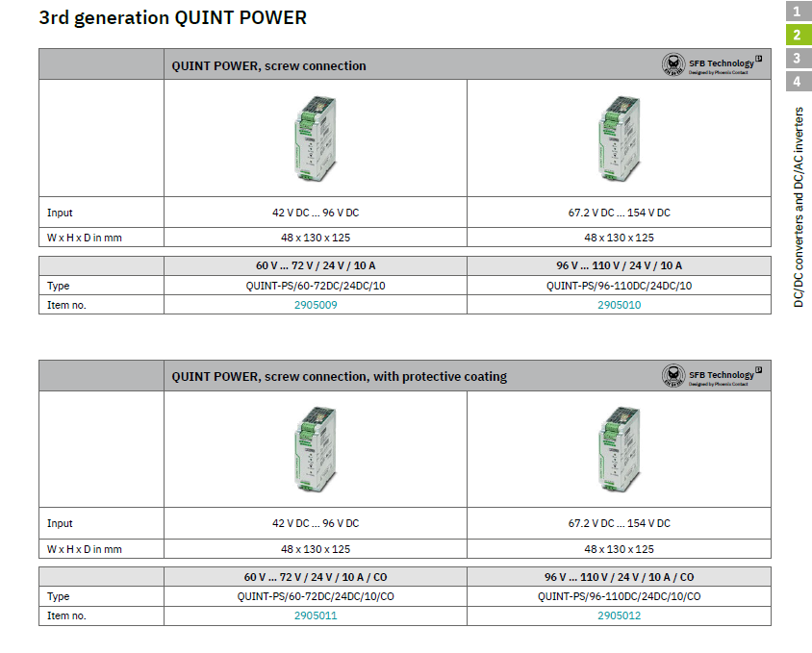Image resolution: width=812 pixels, height=653 pixels.
Task: Click the vertical DC/DC converters and DC/AC inverters label
Action: pos(799,207)
